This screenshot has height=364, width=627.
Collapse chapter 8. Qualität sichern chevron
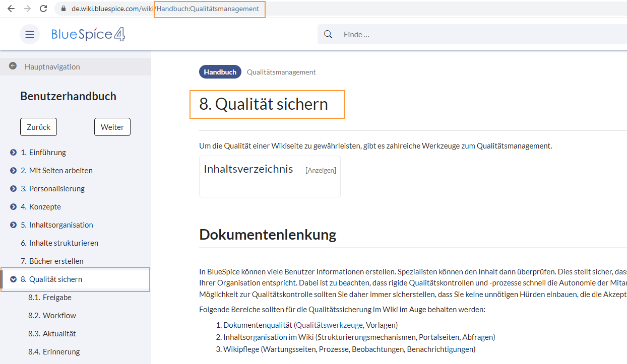[x=14, y=279]
